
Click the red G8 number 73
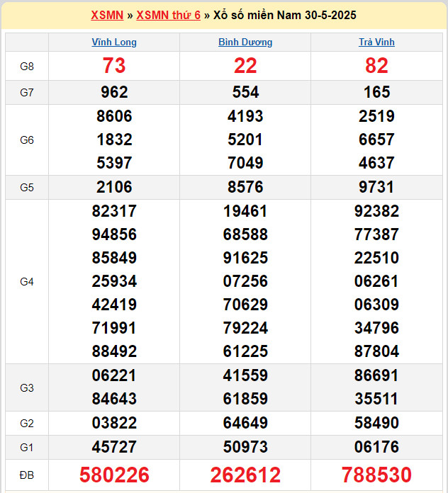tap(114, 66)
